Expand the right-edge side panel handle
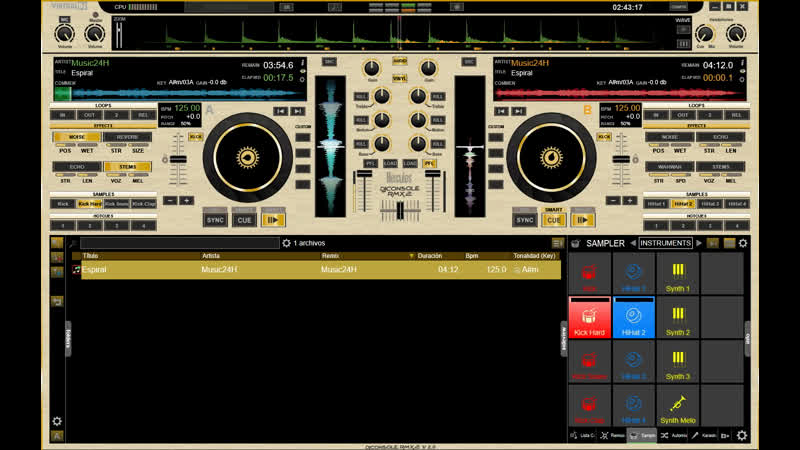Screen dimensions: 800x450 pyautogui.click(x=747, y=338)
